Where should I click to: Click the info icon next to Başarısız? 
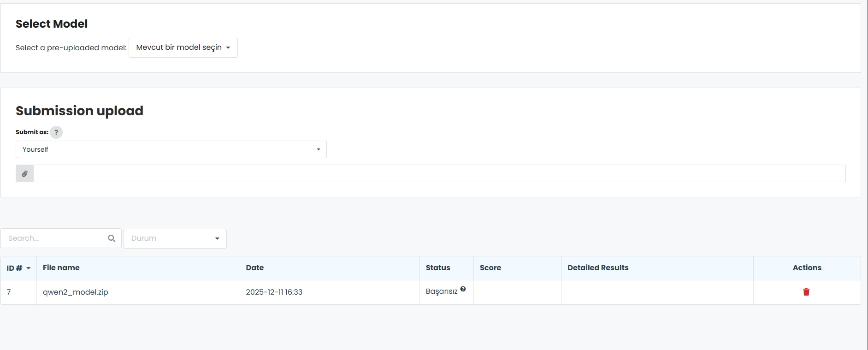click(463, 289)
